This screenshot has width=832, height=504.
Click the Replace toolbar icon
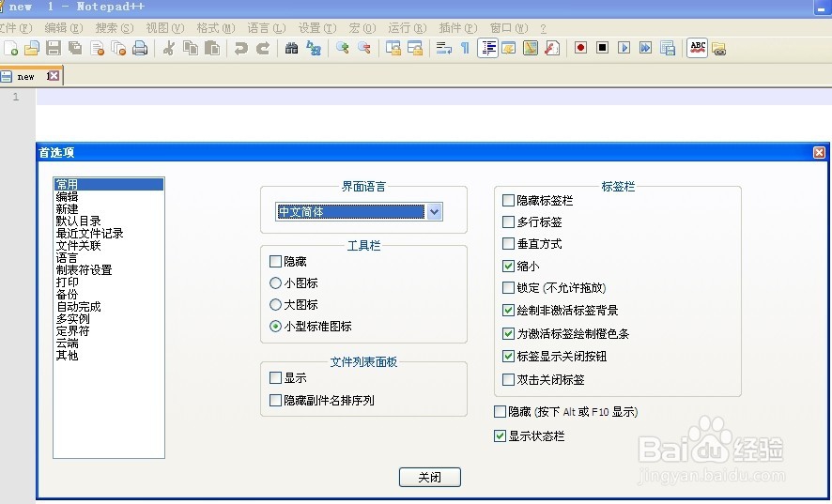[x=314, y=48]
